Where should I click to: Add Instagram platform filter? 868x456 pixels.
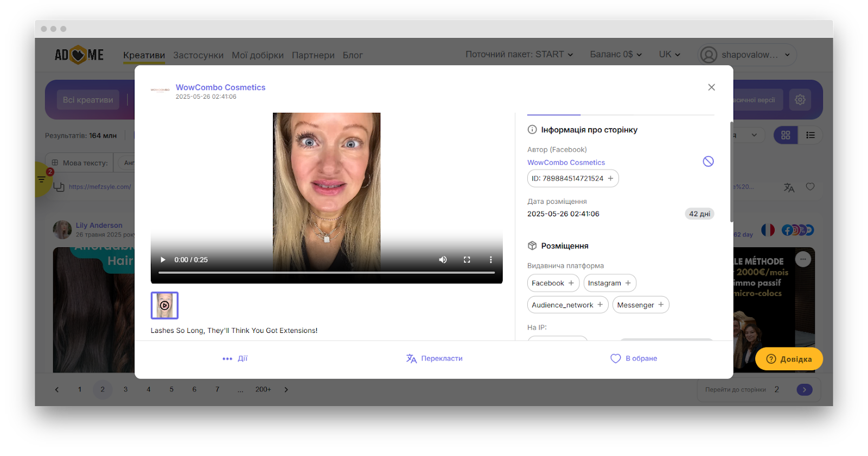[609, 283]
